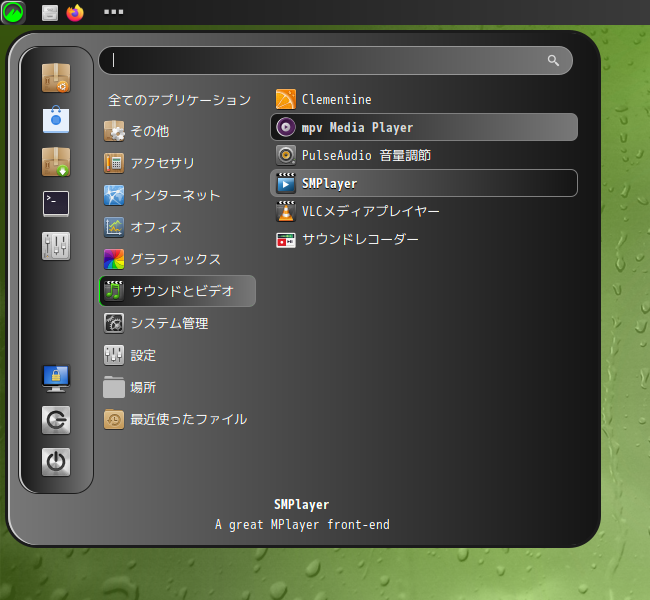Launch the terminal from the favorites sidebar

pos(56,204)
